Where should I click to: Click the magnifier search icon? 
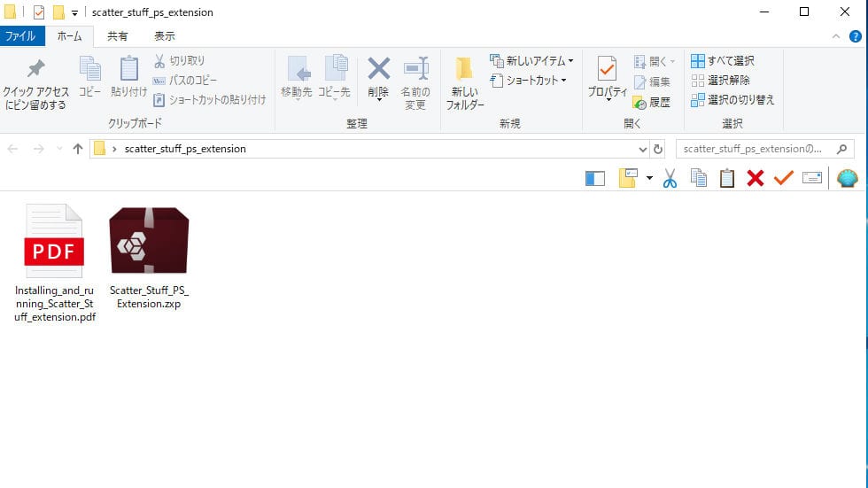842,149
